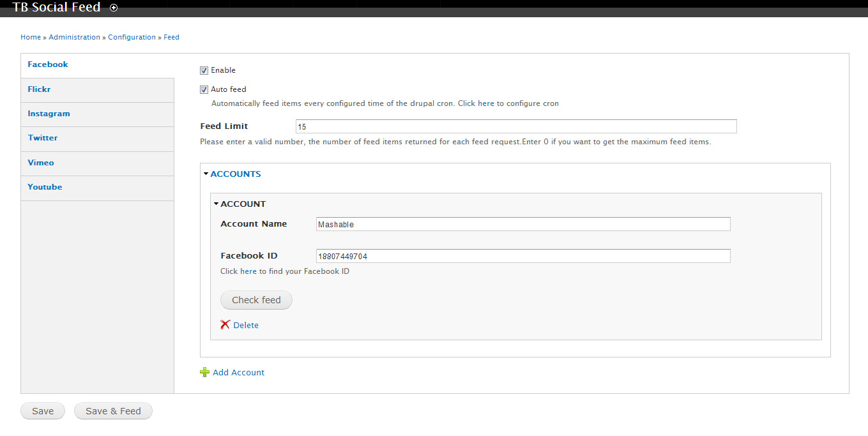Screen dimensions: 868x436
Task: Click the Save button
Action: (43, 411)
